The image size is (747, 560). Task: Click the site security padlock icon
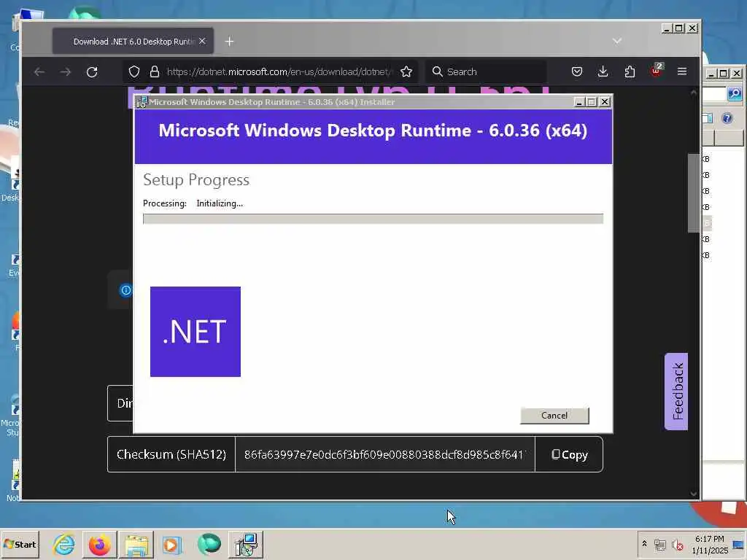coord(155,72)
